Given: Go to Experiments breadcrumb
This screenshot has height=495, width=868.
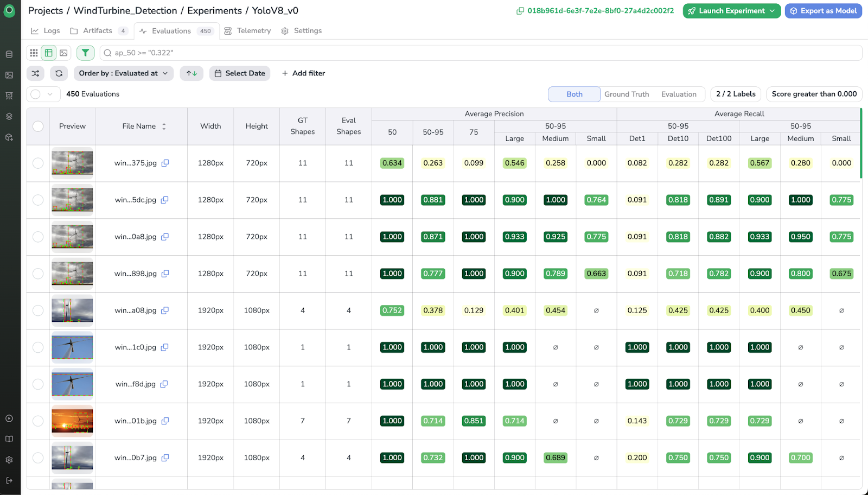Looking at the screenshot, I should tap(215, 10).
